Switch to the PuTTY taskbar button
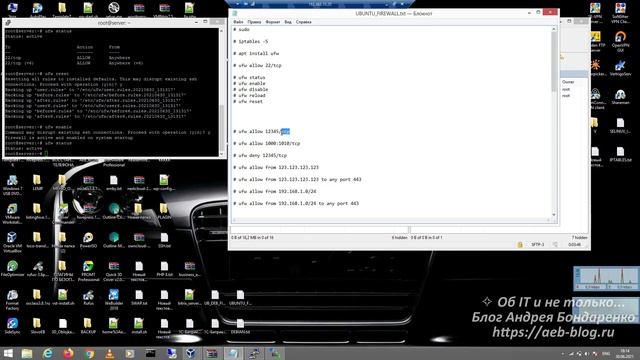This screenshot has width=640, height=360. pyautogui.click(x=254, y=353)
